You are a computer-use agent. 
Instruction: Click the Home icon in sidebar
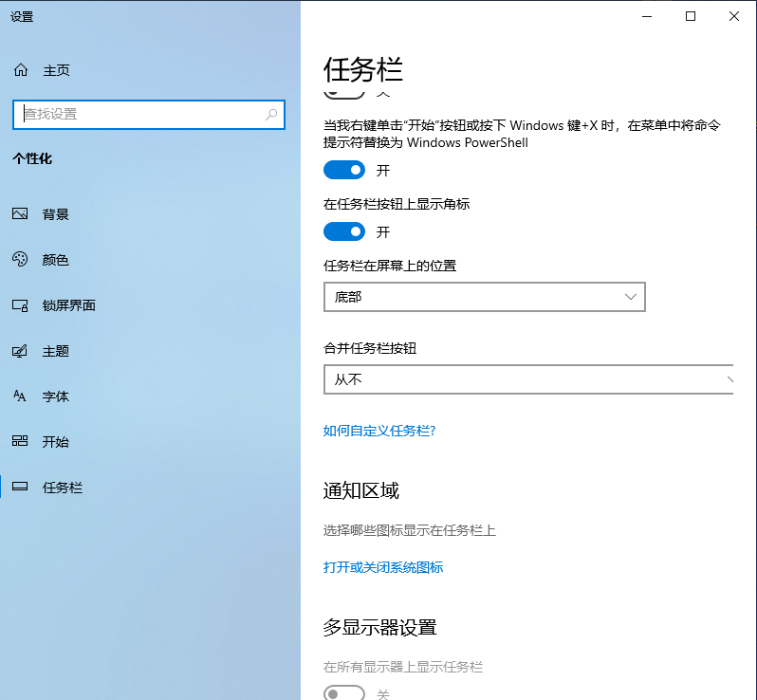21,70
